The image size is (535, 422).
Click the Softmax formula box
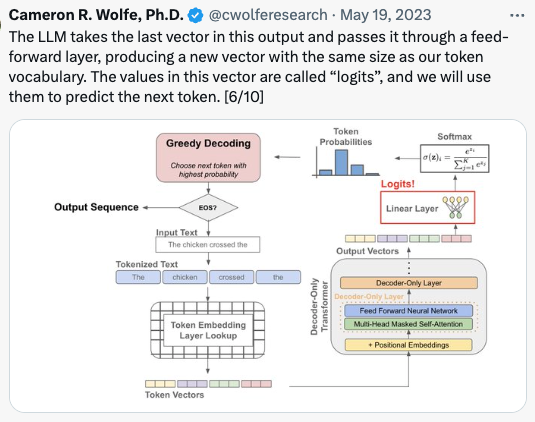point(454,158)
